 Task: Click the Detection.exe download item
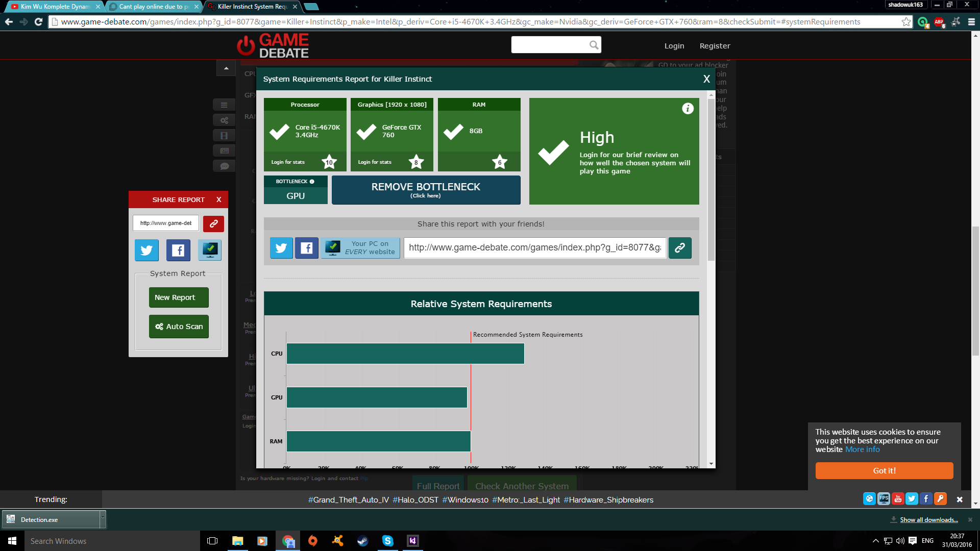[51, 519]
